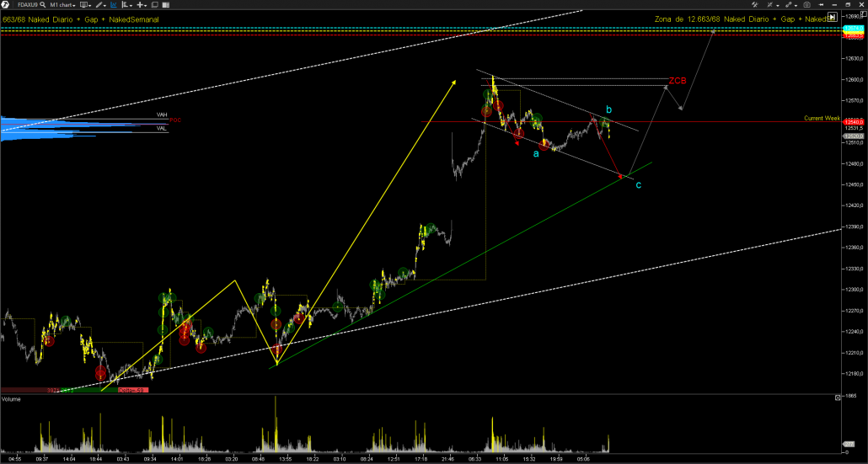Image resolution: width=868 pixels, height=464 pixels.
Task: Click the split panel layout icon
Action: (x=165, y=4)
